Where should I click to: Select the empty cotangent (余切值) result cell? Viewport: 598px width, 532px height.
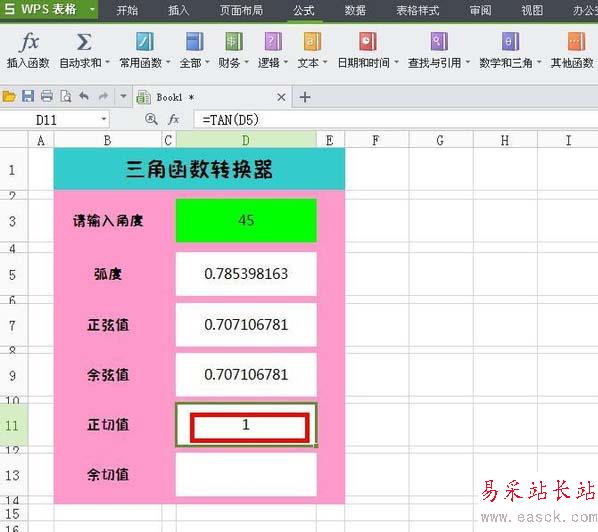tap(246, 475)
